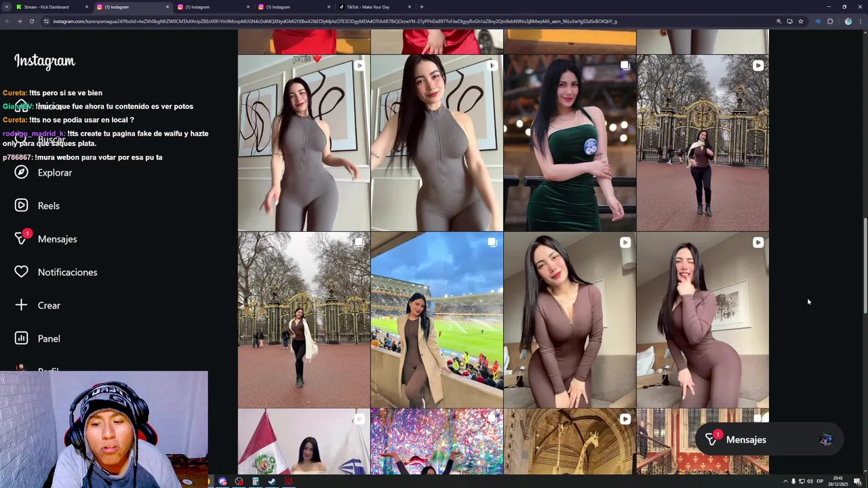Open the Windows notification center icon
Viewport: 868px width, 488px height.
857,481
